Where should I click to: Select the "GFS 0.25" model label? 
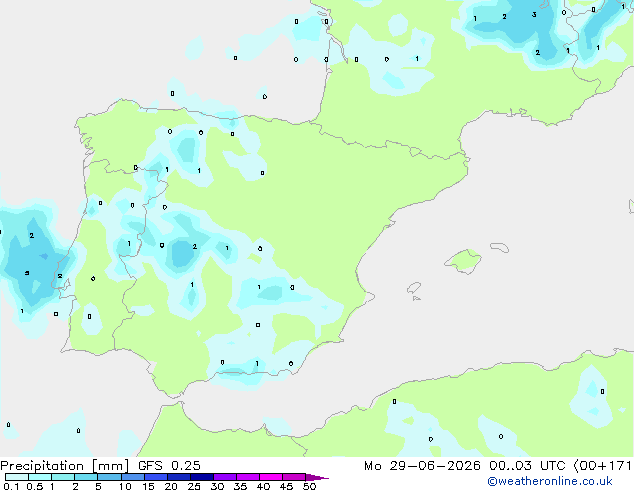coord(169,466)
